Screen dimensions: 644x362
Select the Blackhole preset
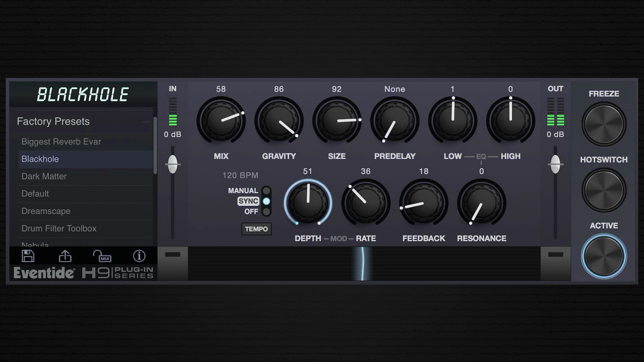pos(86,159)
